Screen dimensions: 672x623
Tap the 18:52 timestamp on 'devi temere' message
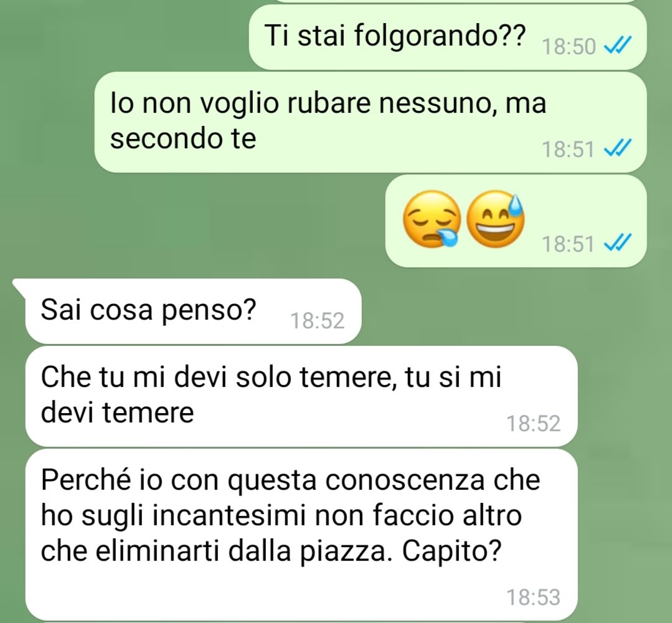(x=533, y=424)
